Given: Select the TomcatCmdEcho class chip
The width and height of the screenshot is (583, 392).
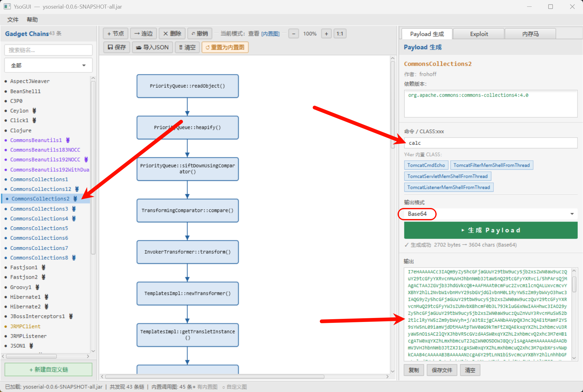Looking at the screenshot, I should click(426, 165).
